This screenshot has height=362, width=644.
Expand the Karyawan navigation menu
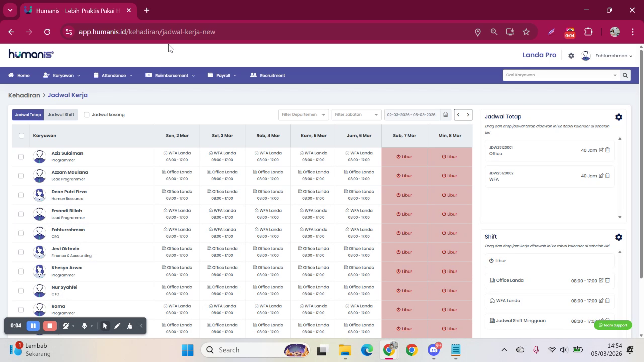(62, 75)
